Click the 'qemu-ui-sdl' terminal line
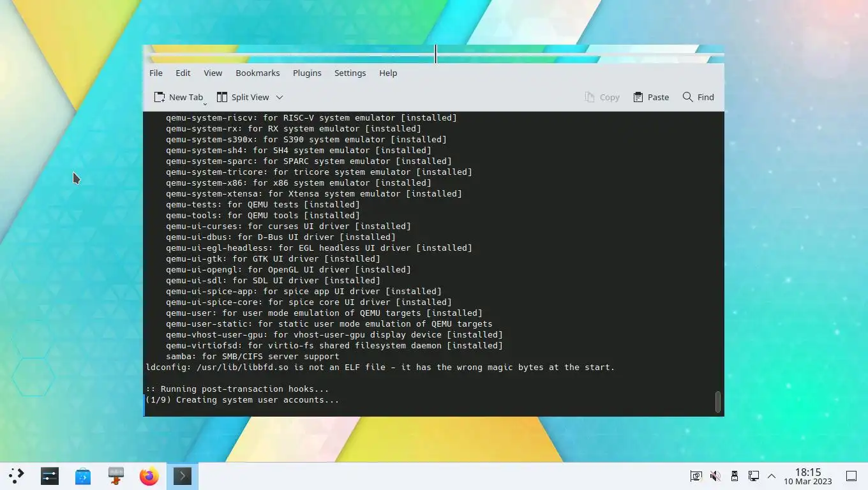 tap(273, 281)
